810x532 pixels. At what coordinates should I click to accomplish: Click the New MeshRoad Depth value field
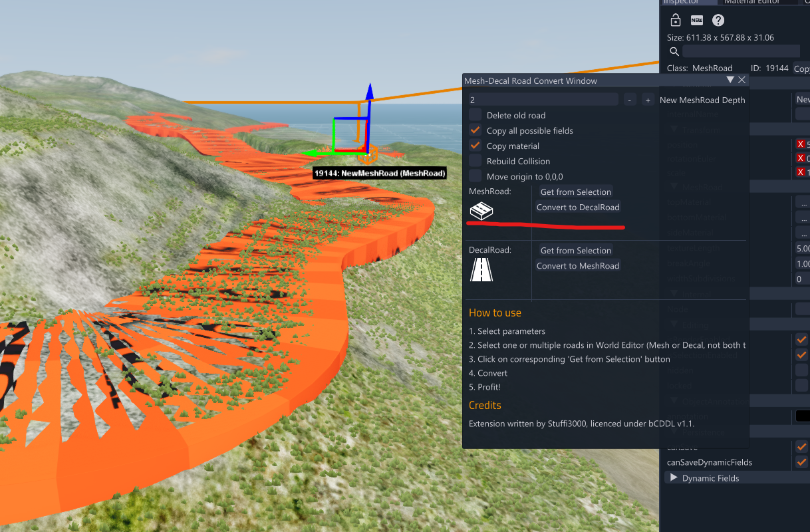[x=543, y=100]
